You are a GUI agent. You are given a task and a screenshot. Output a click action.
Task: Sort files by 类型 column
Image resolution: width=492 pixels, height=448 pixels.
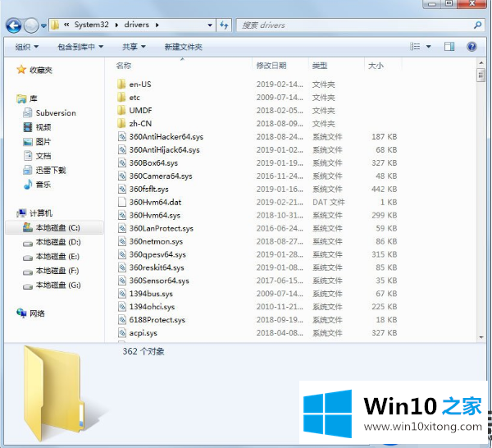[x=320, y=66]
